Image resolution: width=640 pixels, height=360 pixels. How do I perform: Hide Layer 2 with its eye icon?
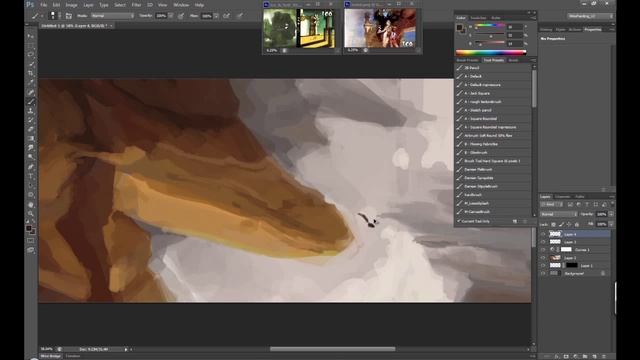point(543,258)
